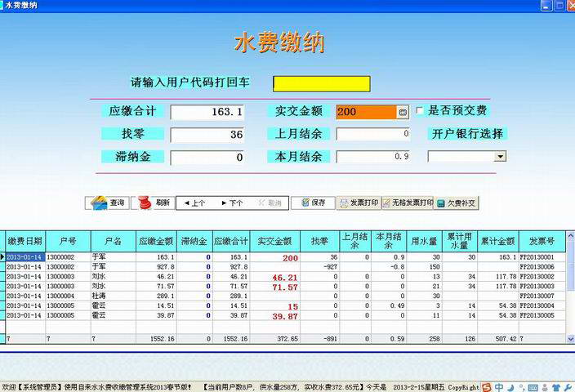
Task: Click the table scrollbar down arrow
Action: [x=570, y=339]
